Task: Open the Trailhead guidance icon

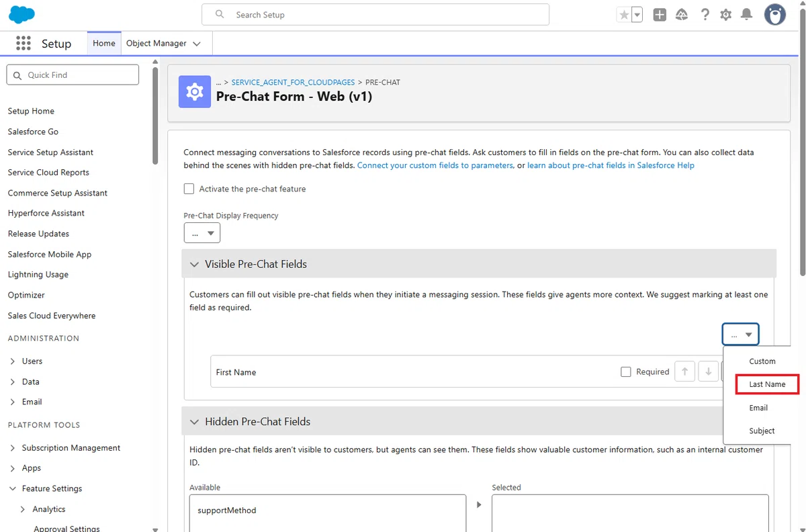Action: tap(682, 15)
